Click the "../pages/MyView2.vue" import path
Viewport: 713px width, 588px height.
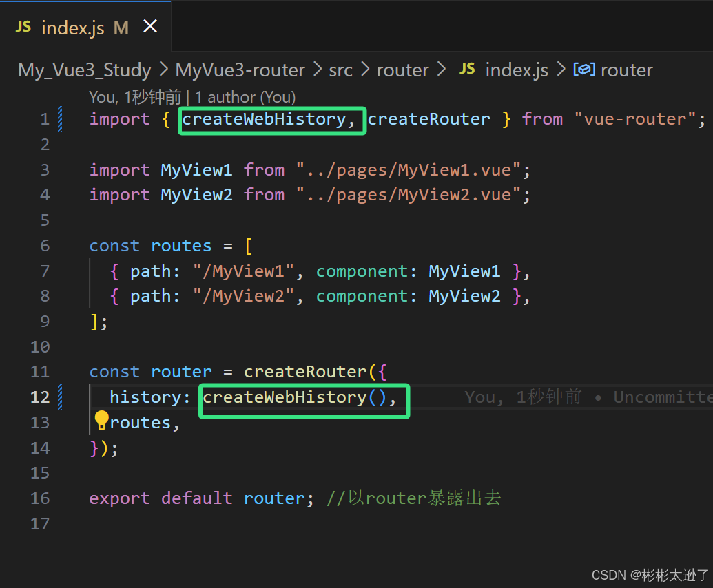coord(408,196)
